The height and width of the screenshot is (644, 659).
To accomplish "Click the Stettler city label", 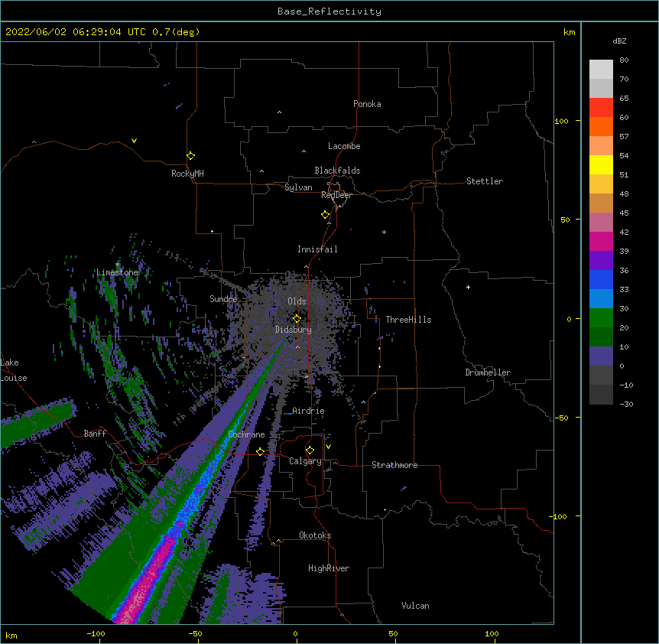I will click(485, 181).
